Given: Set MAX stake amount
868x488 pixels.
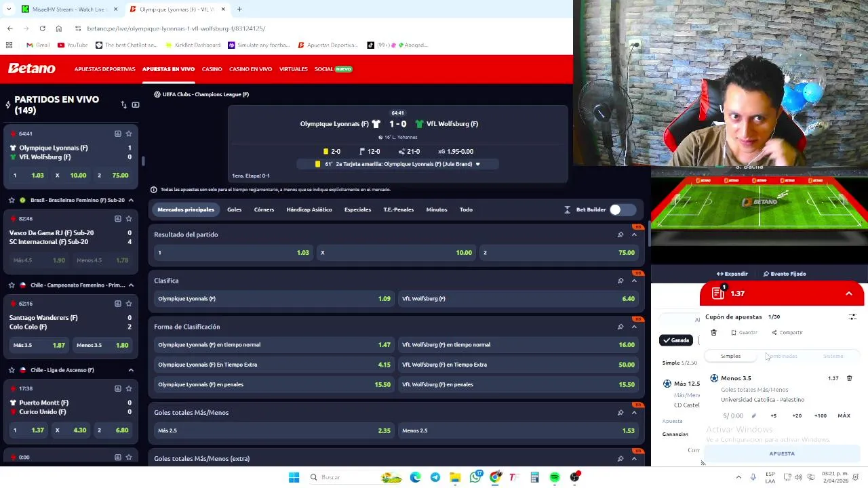Looking at the screenshot, I should pyautogui.click(x=844, y=415).
